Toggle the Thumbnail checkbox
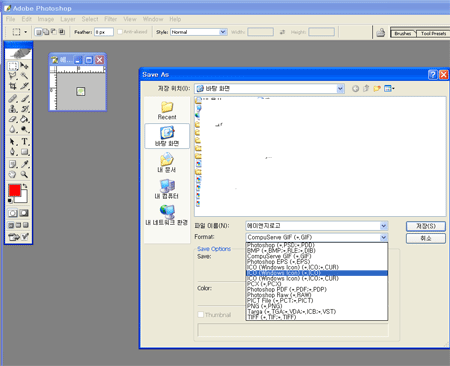Image resolution: width=450 pixels, height=366 pixels. (201, 314)
